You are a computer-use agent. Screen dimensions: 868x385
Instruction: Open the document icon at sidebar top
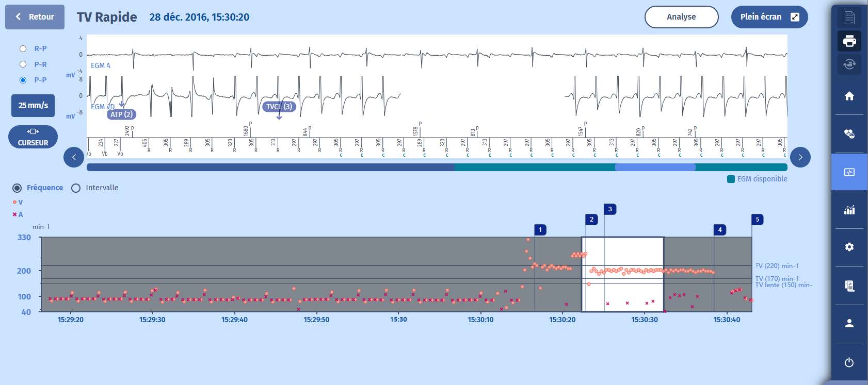coord(849,18)
